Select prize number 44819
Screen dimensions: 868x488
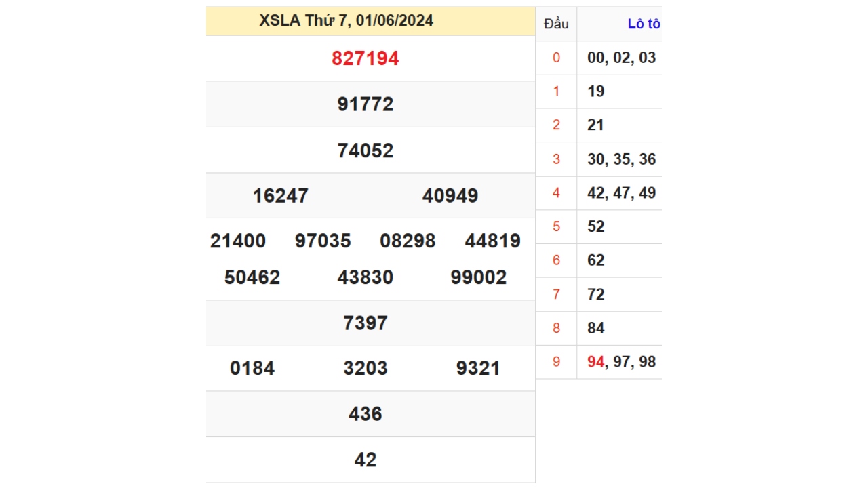click(493, 241)
